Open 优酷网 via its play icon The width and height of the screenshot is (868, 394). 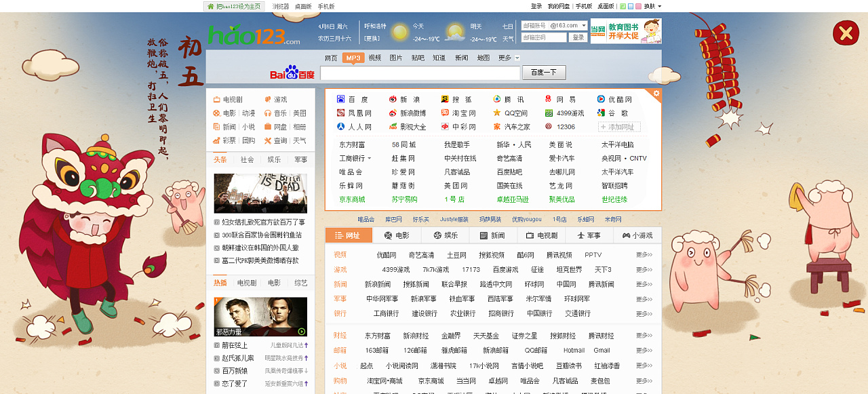tap(602, 99)
